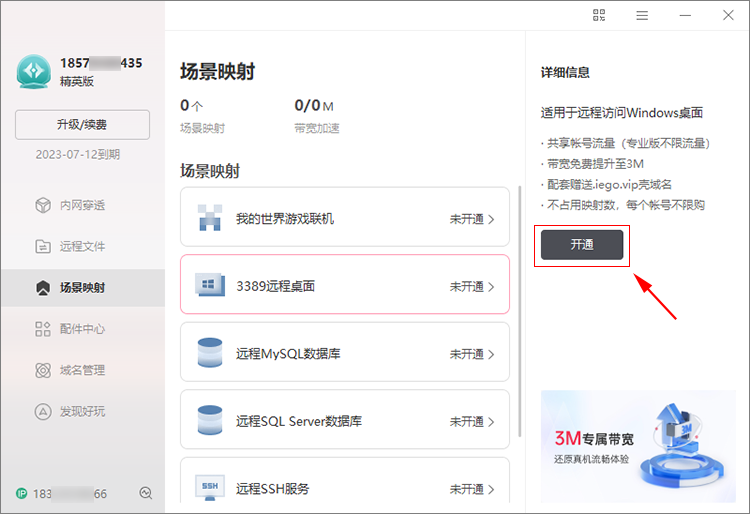Click the 3389 remote desktop Windows icon
The height and width of the screenshot is (514, 750).
tap(210, 286)
